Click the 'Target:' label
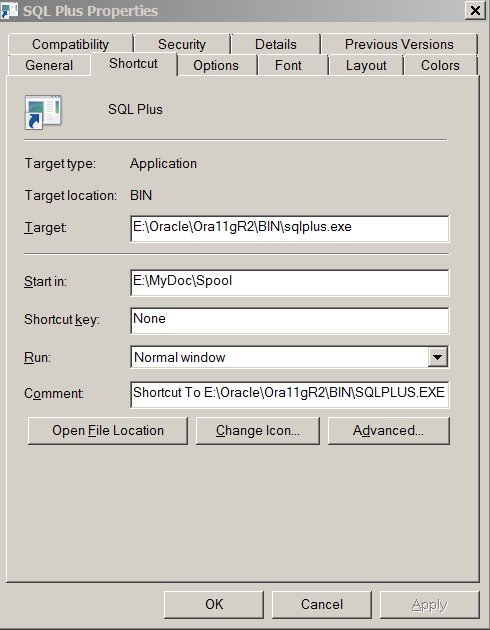This screenshot has width=490, height=630. [x=45, y=227]
